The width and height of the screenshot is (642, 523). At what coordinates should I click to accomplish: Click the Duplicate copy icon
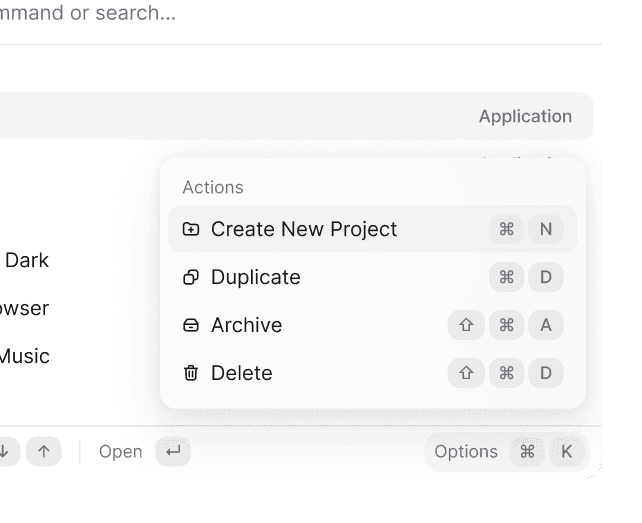pos(191,277)
